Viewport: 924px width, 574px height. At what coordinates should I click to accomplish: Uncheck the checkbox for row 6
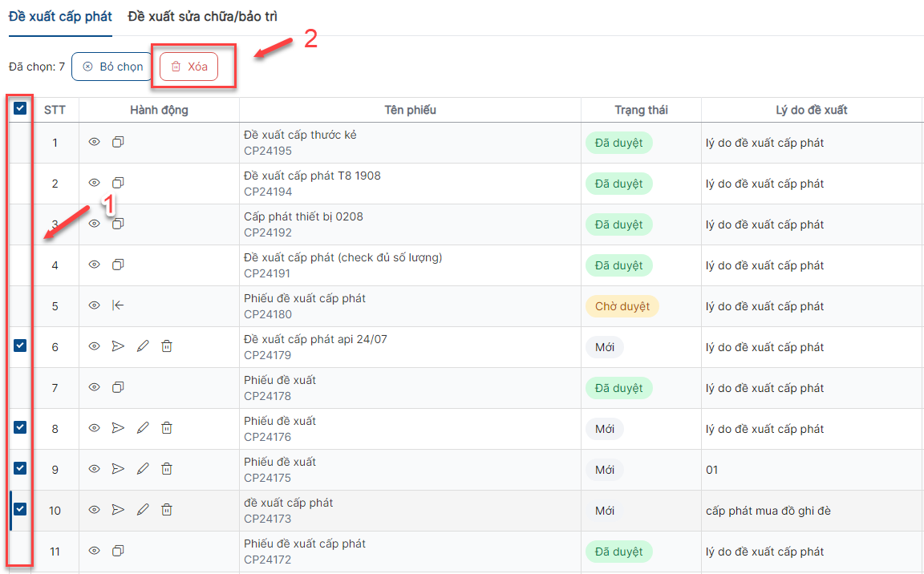click(20, 346)
